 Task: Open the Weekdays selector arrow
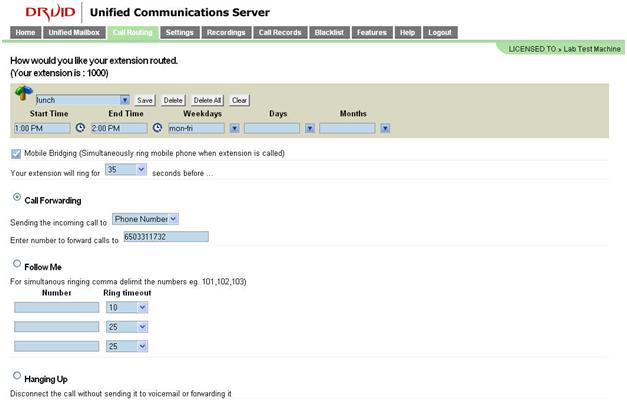pyautogui.click(x=234, y=128)
